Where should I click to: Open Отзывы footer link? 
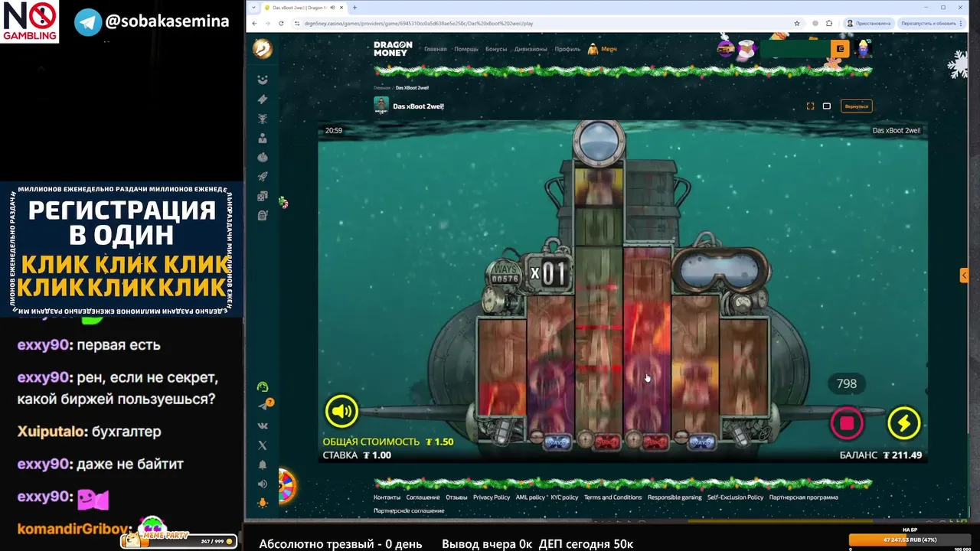456,497
